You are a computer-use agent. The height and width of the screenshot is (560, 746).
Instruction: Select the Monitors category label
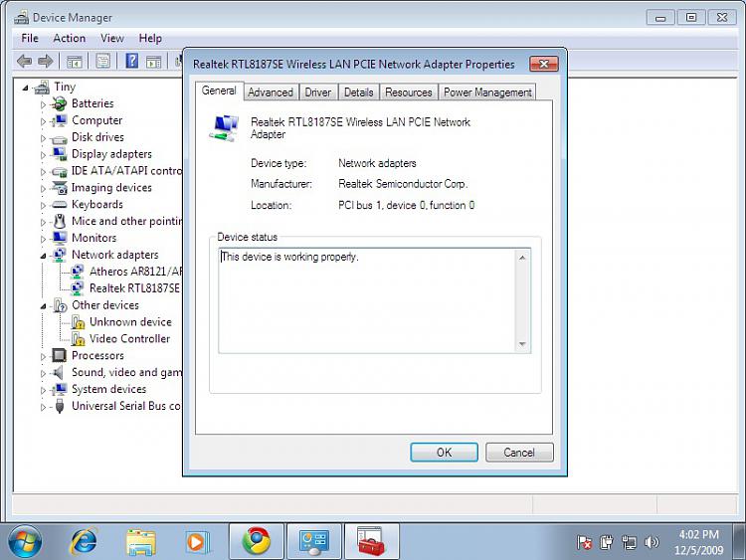[94, 238]
